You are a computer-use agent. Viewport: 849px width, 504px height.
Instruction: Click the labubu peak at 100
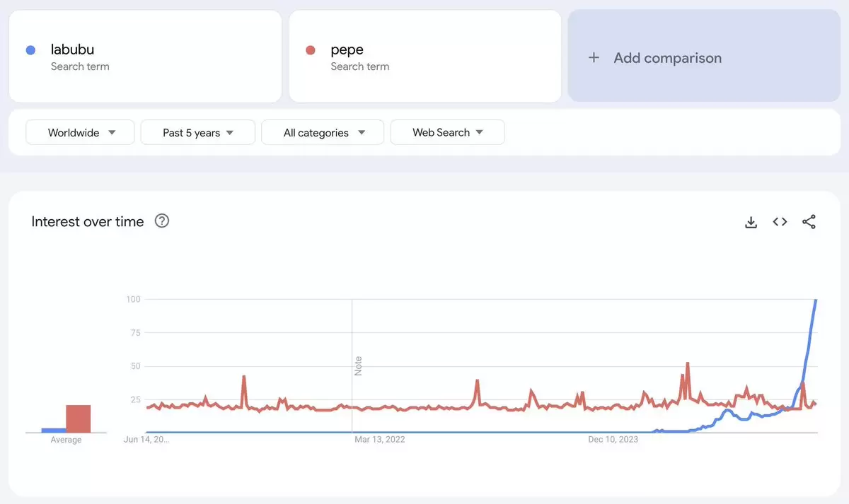816,300
